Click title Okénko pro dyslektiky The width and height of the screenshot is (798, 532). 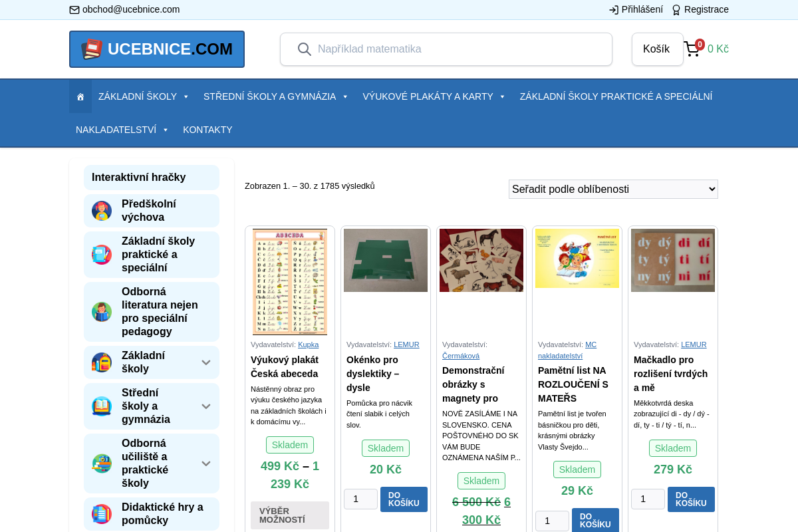pos(372,374)
